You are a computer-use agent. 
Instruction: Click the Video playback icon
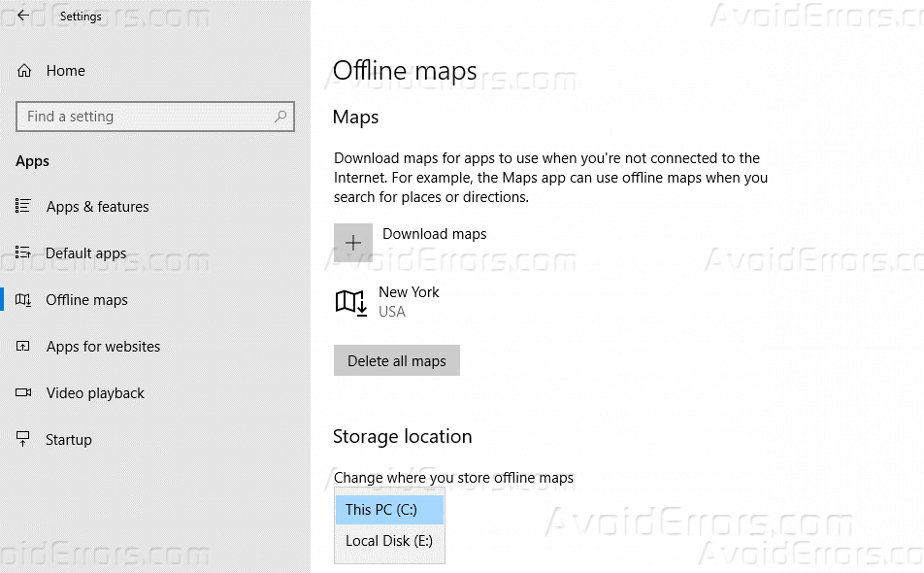(x=23, y=393)
